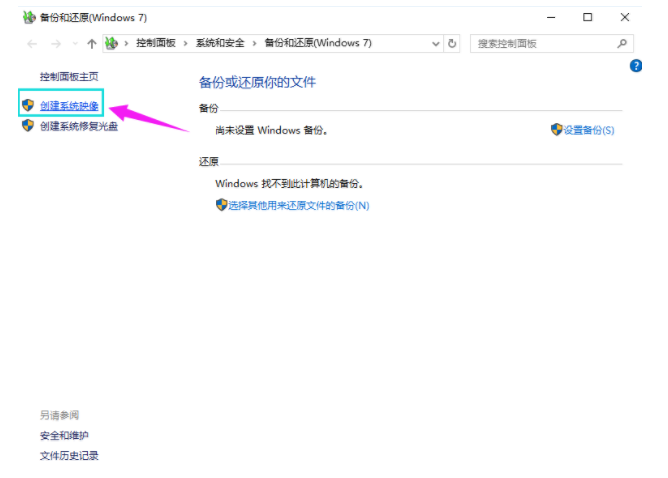Open the 文件历史记录 link

[x=69, y=456]
